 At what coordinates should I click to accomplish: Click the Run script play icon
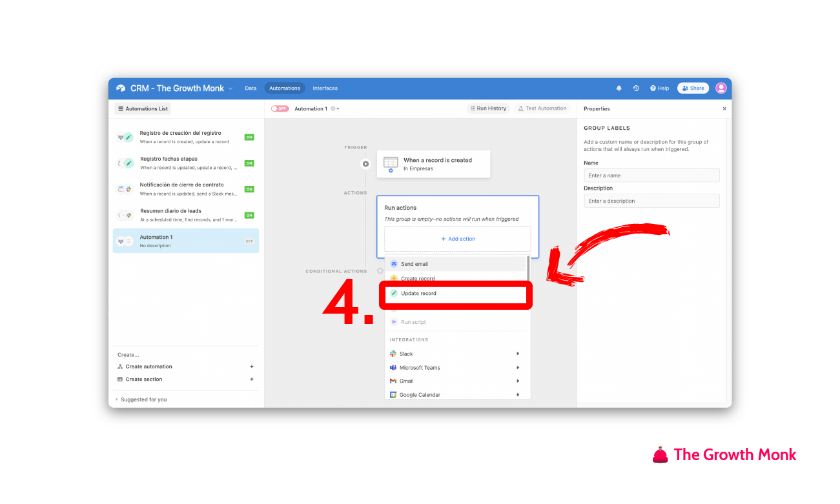tap(394, 322)
